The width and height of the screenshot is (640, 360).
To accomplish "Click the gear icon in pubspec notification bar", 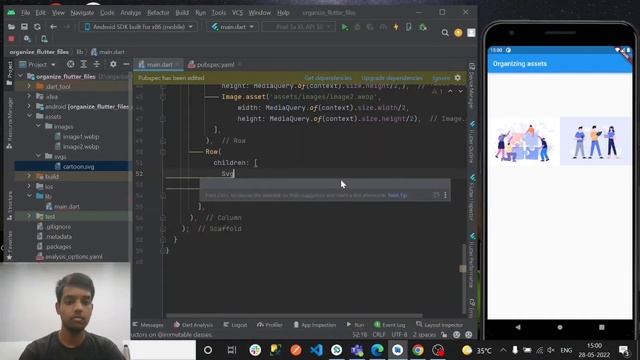I will point(458,78).
